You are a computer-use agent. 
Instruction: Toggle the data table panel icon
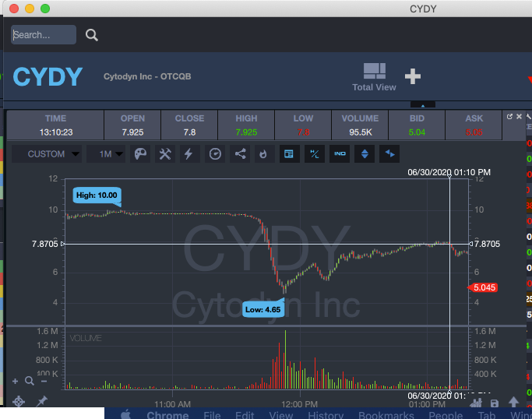[x=290, y=154]
